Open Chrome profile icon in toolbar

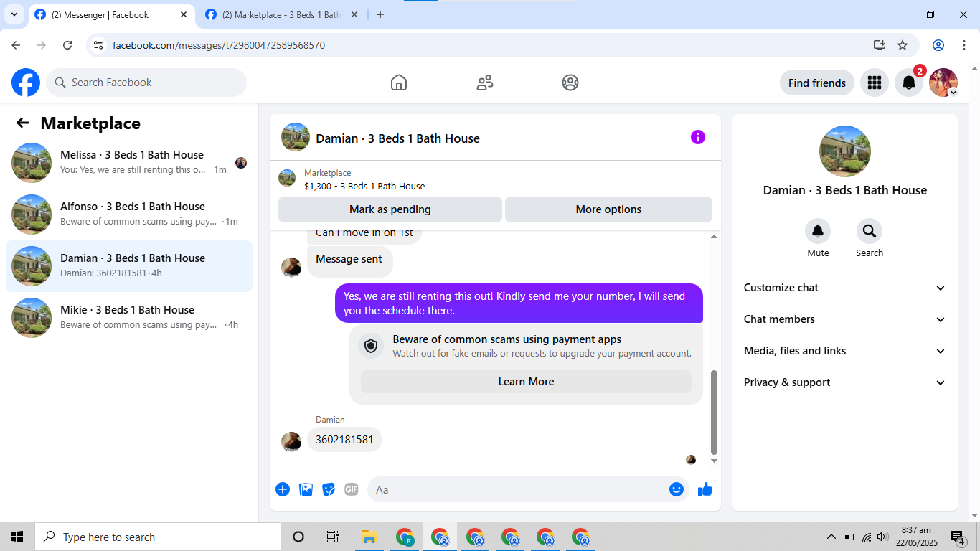[x=938, y=45]
